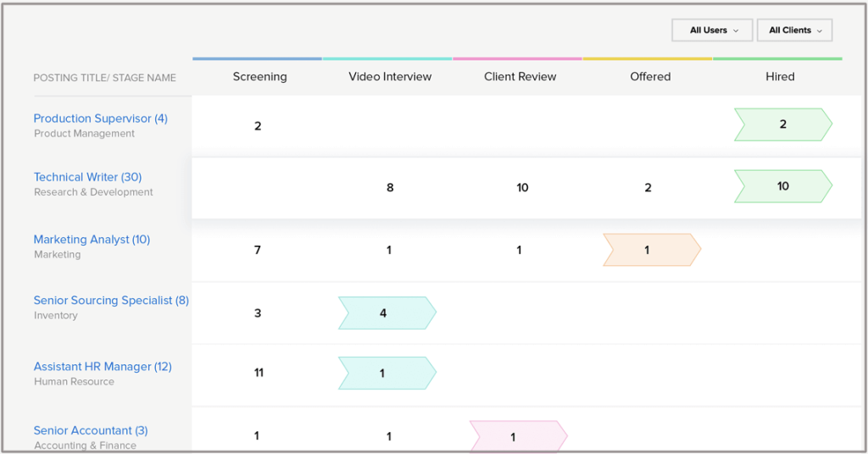Click Senior Accountant Video Interview count 1
868x454 pixels.
(389, 436)
